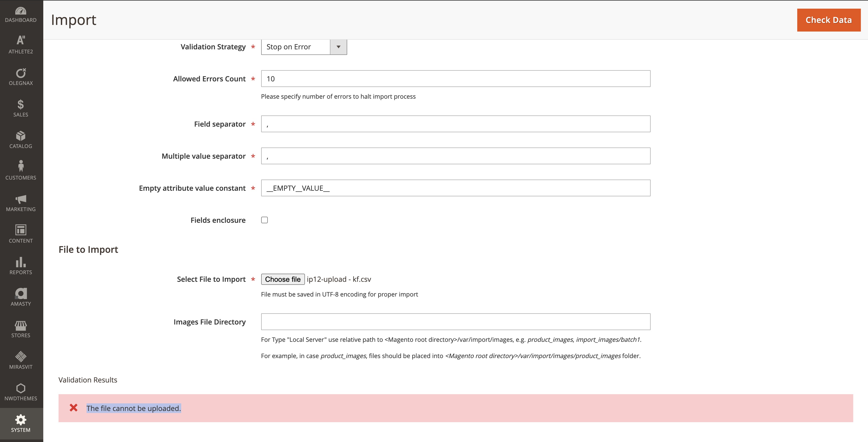868x442 pixels.
Task: Click the Check Data button
Action: (x=828, y=20)
